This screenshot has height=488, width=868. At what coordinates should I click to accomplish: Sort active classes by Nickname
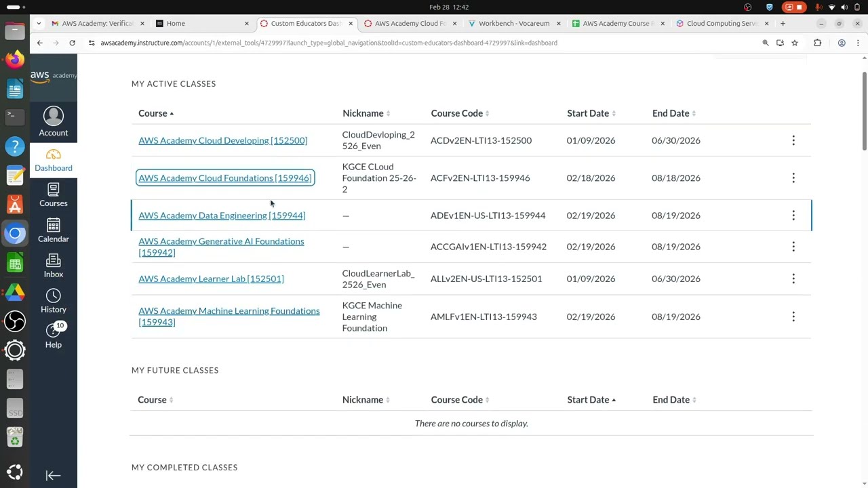pyautogui.click(x=366, y=113)
